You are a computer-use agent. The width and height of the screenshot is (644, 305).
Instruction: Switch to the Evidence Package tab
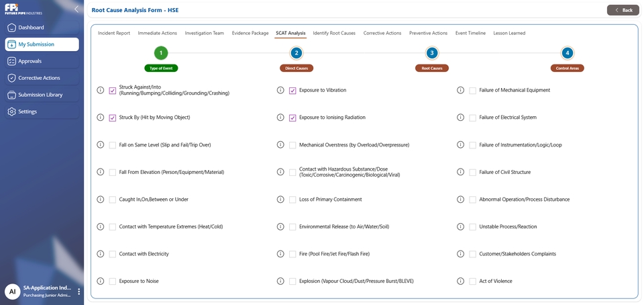click(250, 33)
